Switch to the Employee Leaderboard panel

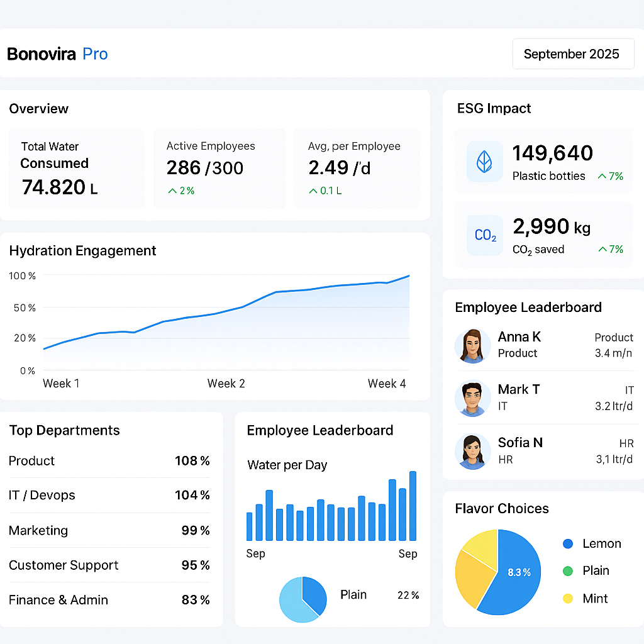tap(528, 308)
